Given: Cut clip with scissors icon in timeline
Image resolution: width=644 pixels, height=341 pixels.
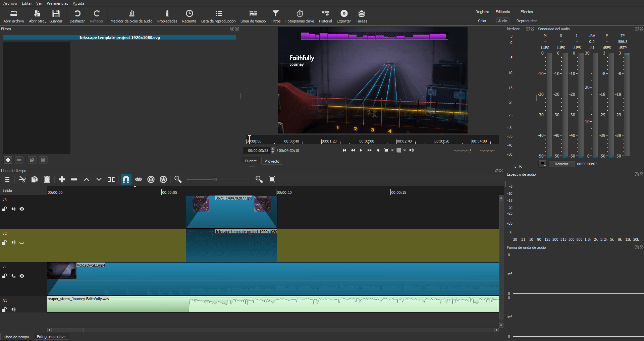Looking at the screenshot, I should pyautogui.click(x=22, y=179).
